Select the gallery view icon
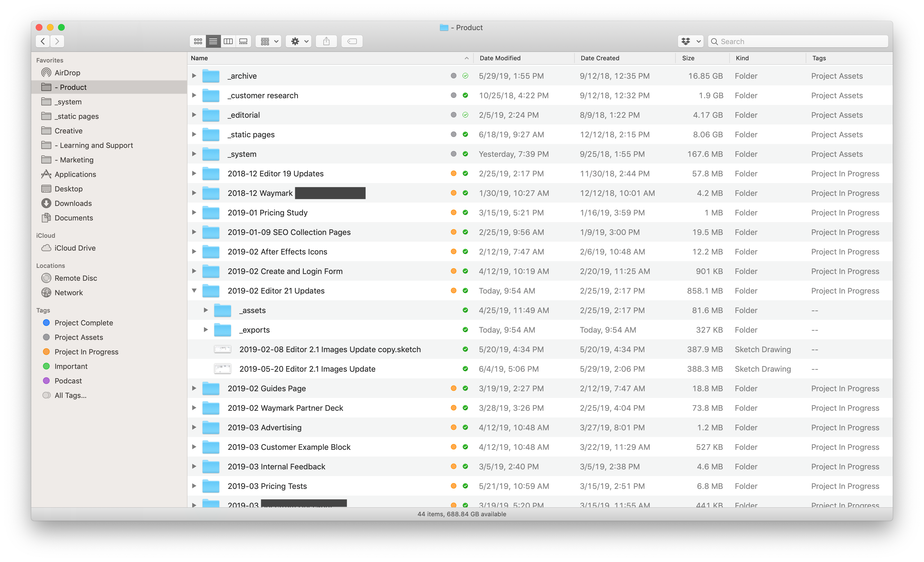Screen dimensions: 924x562 (244, 41)
